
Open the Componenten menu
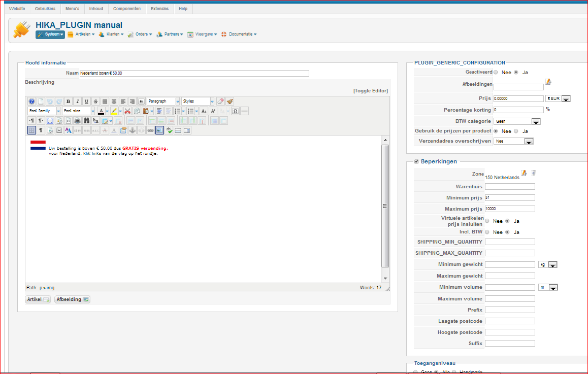coord(127,9)
